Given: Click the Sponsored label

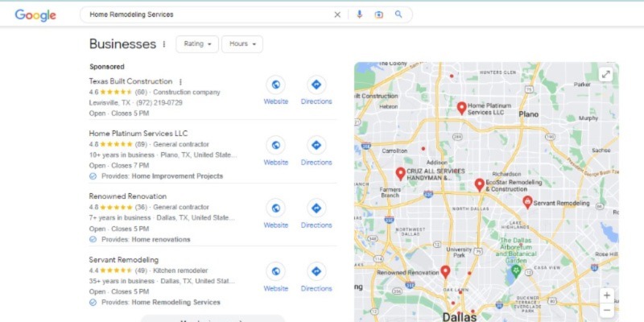Looking at the screenshot, I should tap(107, 67).
